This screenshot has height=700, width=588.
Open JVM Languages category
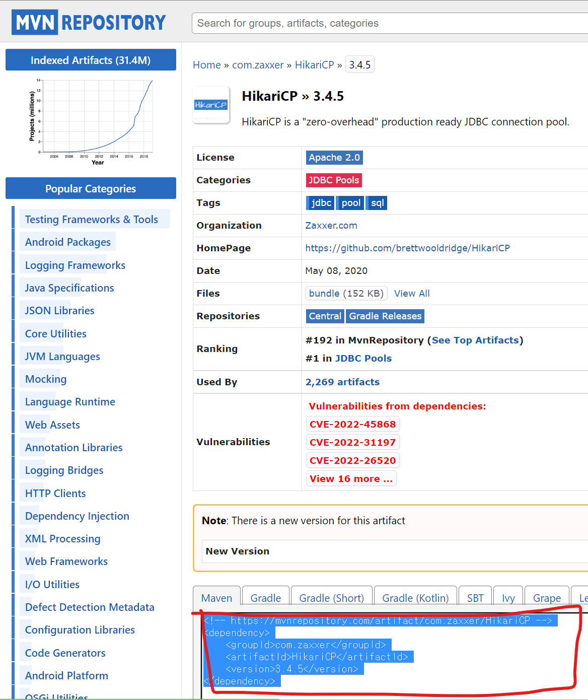(x=62, y=357)
